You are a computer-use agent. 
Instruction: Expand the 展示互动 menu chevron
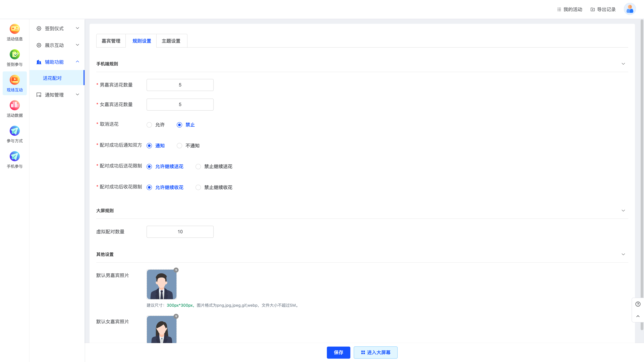tap(77, 45)
